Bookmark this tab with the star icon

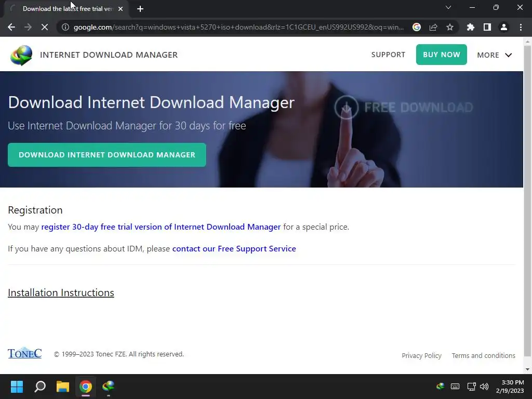click(x=450, y=27)
